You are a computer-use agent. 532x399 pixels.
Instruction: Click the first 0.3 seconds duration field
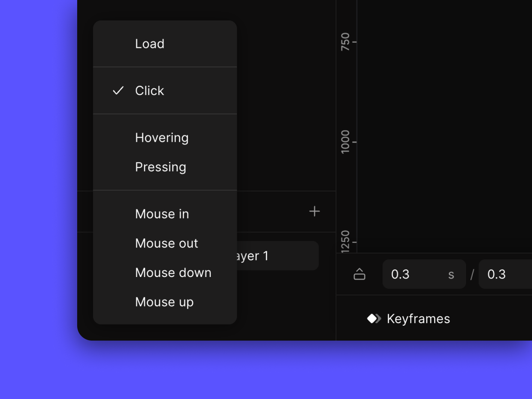424,274
